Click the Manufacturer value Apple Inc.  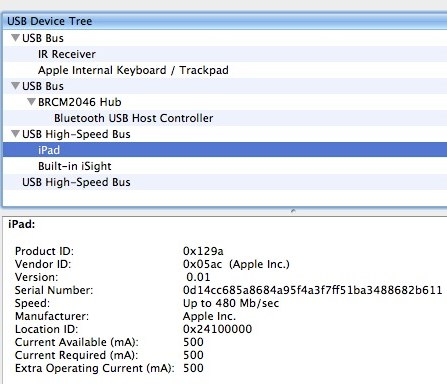tap(209, 316)
